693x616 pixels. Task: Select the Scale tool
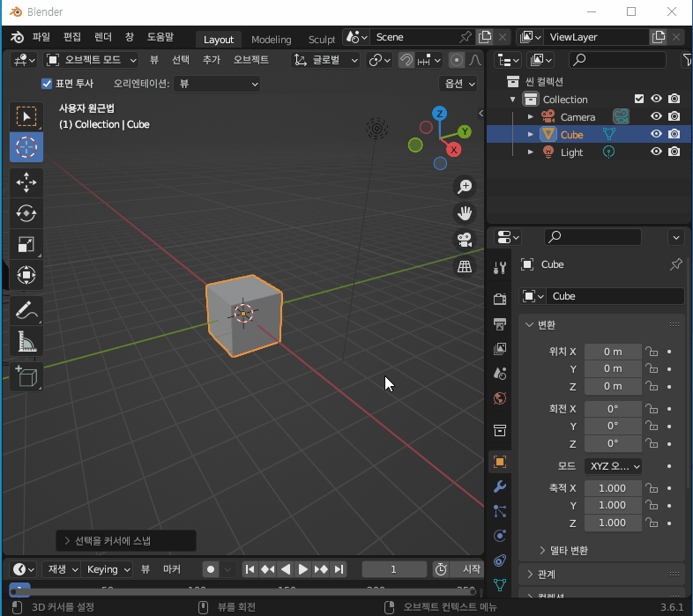pos(26,244)
